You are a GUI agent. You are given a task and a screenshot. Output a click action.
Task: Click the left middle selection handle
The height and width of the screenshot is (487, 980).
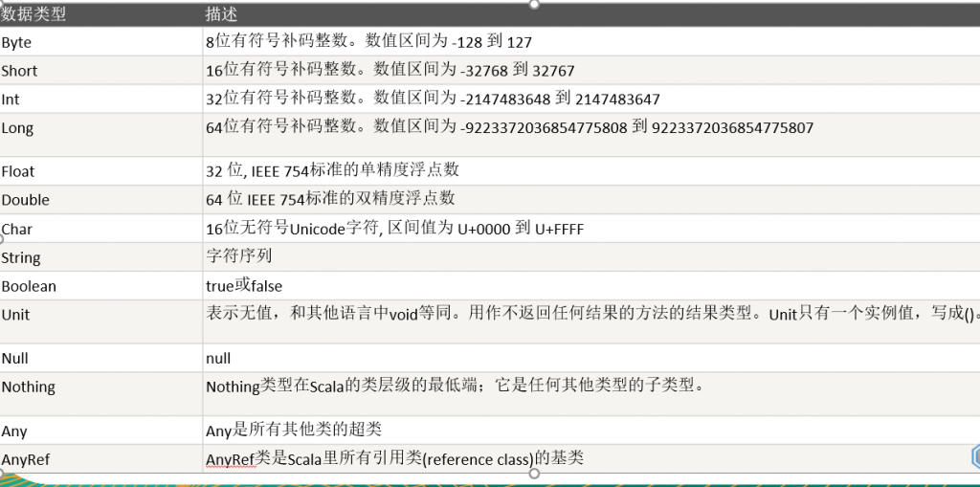click(x=1, y=238)
